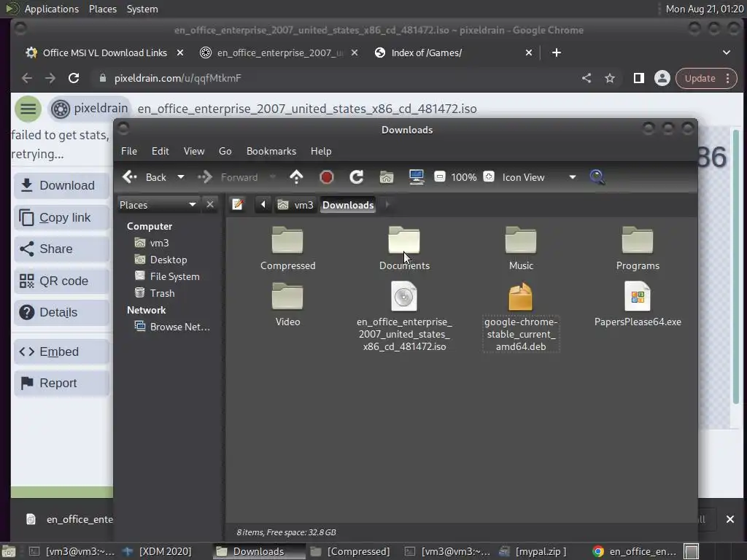Open Chrome's tab search chevron
The width and height of the screenshot is (747, 560).
tap(726, 52)
